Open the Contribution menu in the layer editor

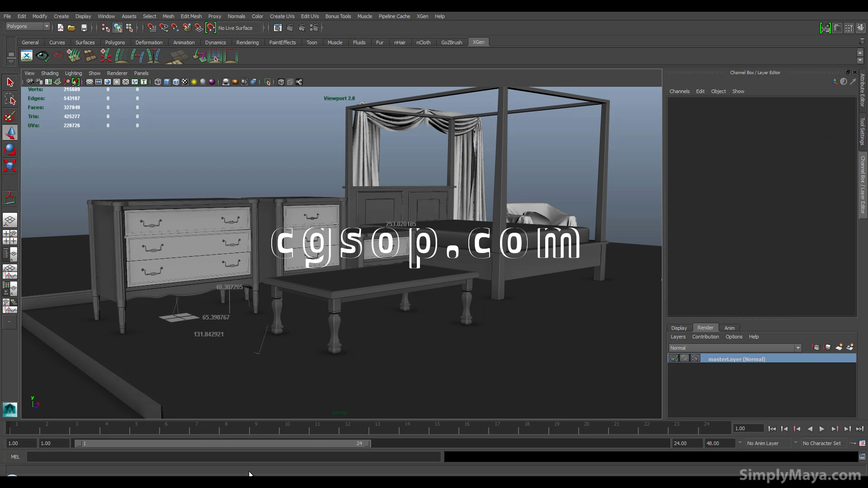coord(705,337)
